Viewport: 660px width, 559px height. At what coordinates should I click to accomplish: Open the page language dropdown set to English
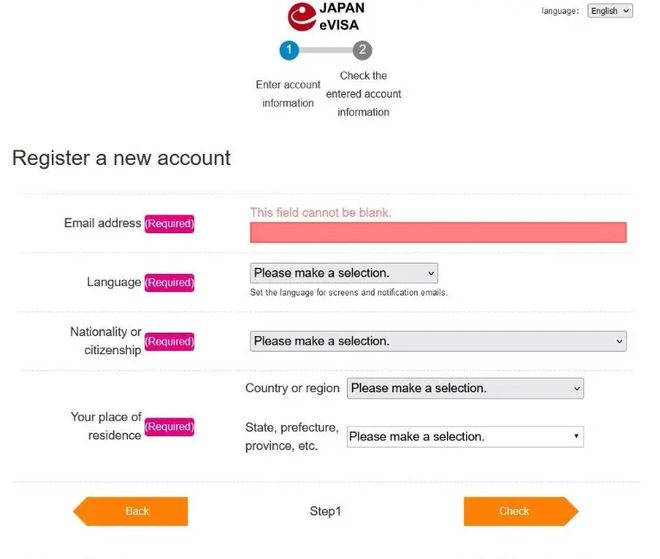(610, 11)
